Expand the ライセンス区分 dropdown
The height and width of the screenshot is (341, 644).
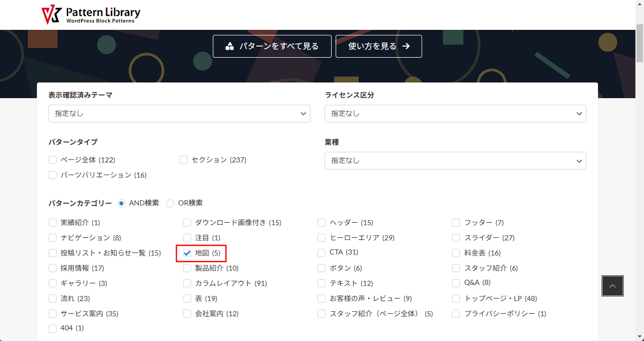point(455,114)
